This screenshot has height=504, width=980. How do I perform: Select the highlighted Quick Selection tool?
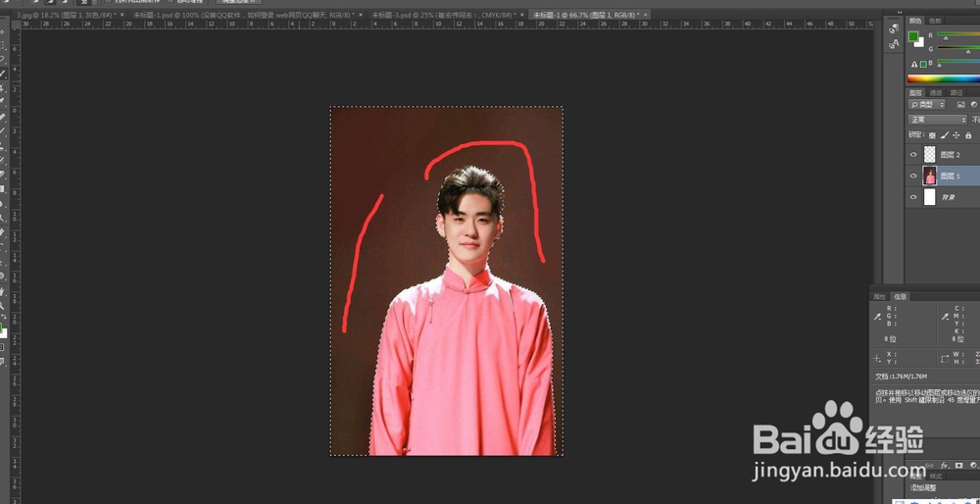3,74
